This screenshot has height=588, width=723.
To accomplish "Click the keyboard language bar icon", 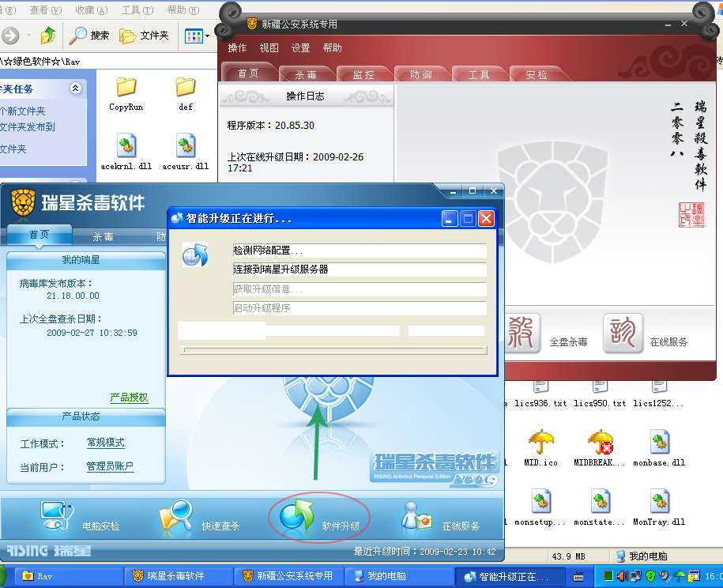I will 578,576.
